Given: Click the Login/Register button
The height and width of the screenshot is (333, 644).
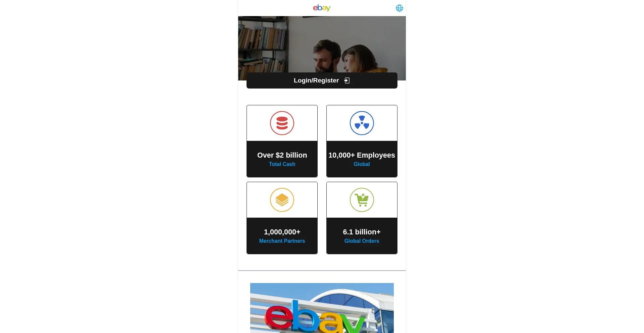Looking at the screenshot, I should coord(322,80).
